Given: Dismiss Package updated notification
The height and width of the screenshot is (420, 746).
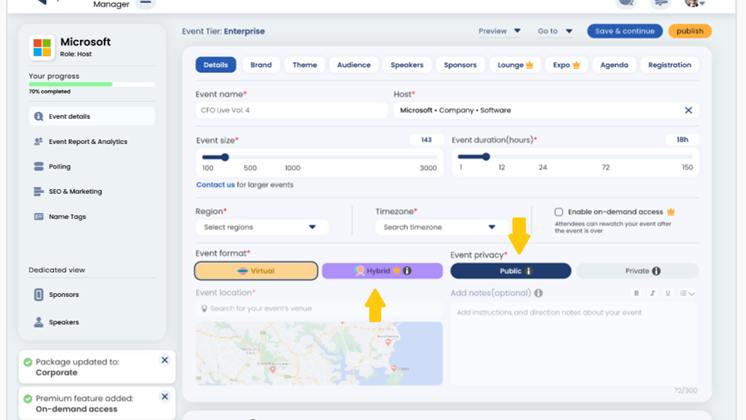Looking at the screenshot, I should pyautogui.click(x=165, y=360).
